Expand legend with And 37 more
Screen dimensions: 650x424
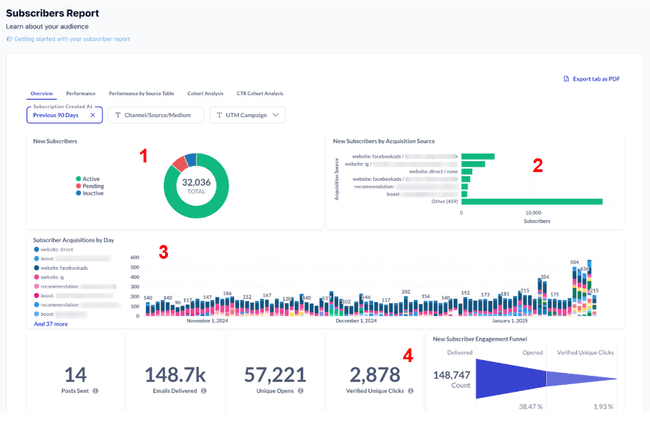(50, 324)
